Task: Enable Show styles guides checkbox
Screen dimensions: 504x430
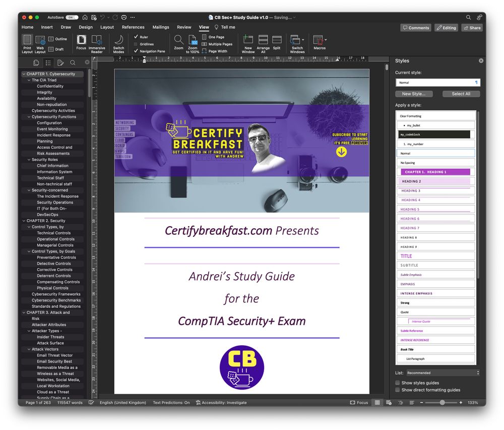Action: [398, 383]
